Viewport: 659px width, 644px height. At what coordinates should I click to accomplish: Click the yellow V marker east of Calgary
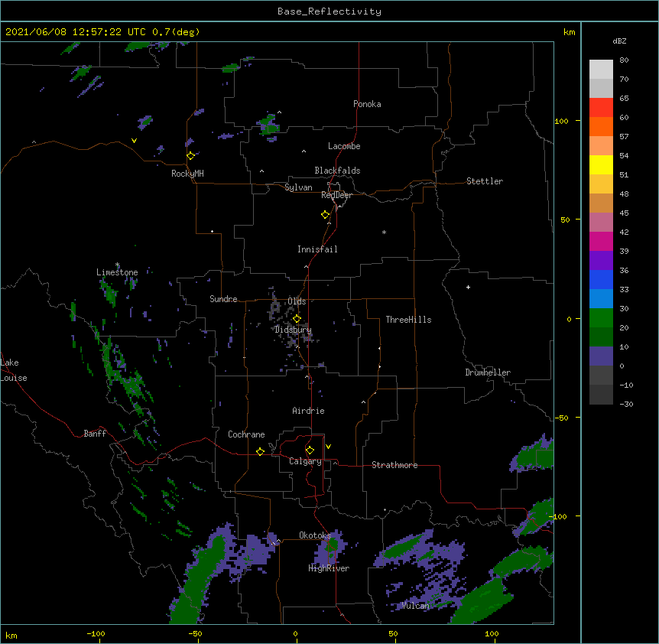[x=328, y=447]
